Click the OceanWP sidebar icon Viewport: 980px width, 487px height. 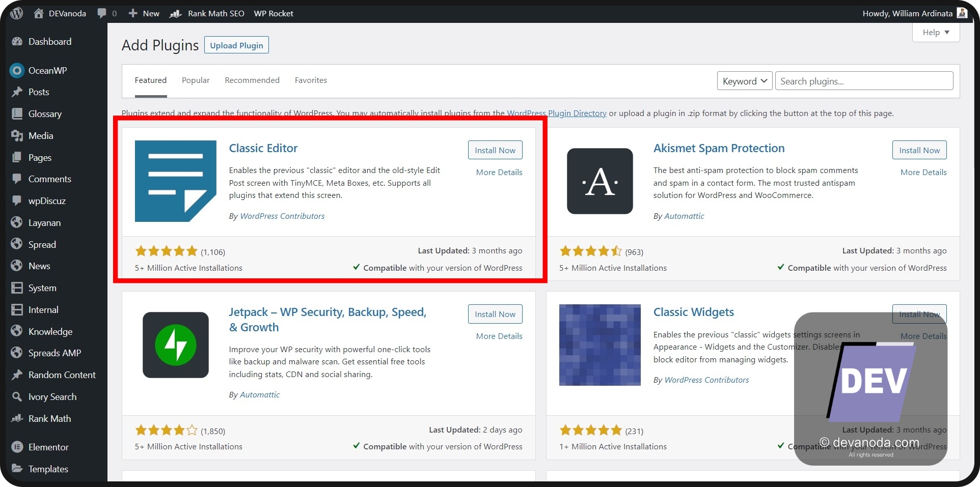tap(17, 70)
